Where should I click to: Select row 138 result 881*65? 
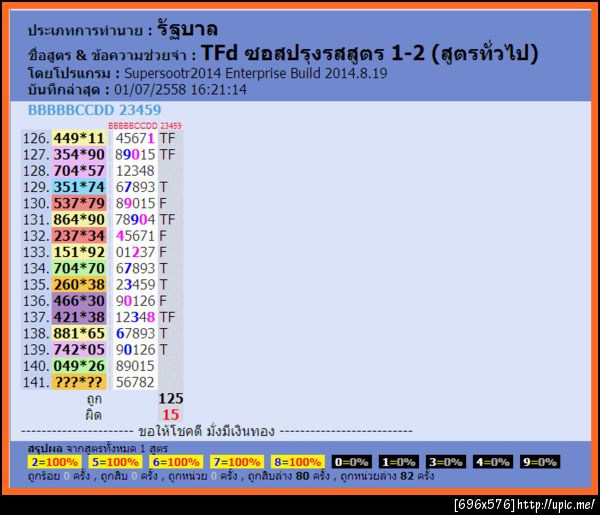pos(79,333)
